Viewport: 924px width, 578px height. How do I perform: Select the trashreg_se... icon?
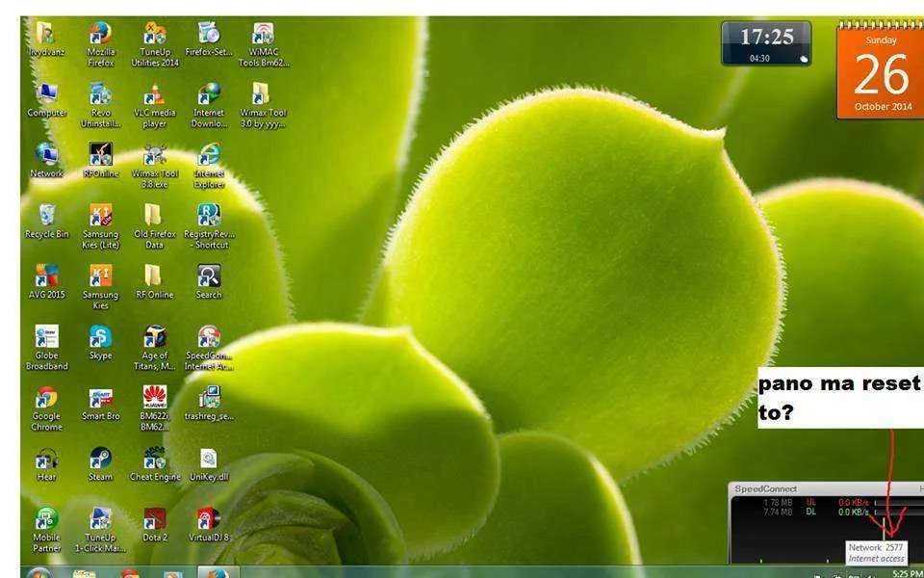(209, 404)
